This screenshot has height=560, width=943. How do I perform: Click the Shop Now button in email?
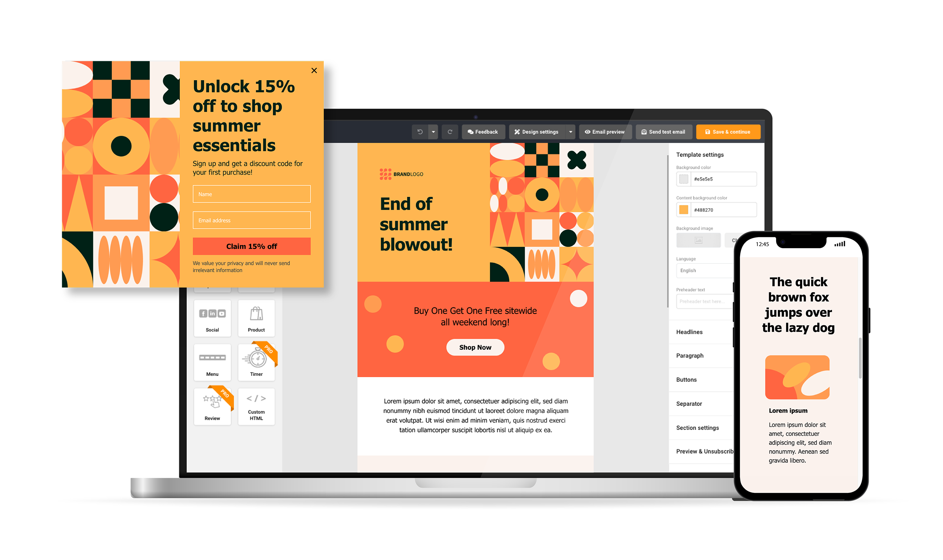(x=474, y=346)
